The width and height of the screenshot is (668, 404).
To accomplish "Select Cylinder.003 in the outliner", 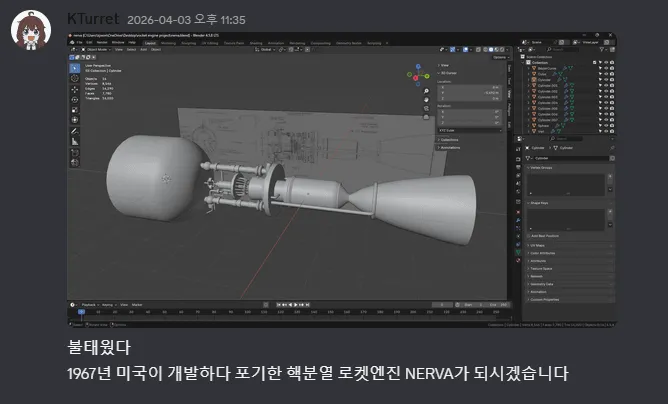I will (x=547, y=97).
